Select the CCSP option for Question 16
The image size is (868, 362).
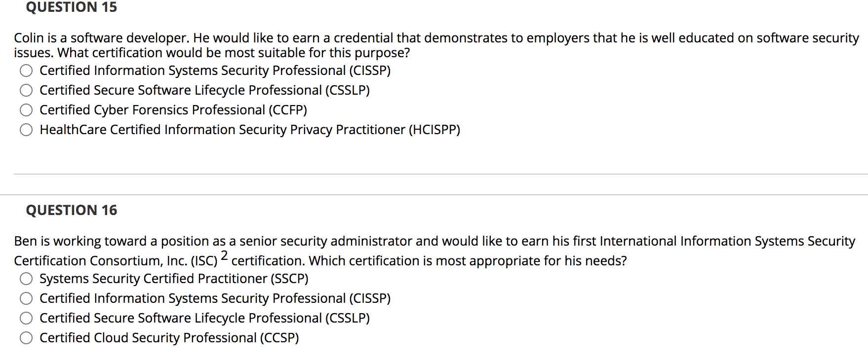point(26,338)
